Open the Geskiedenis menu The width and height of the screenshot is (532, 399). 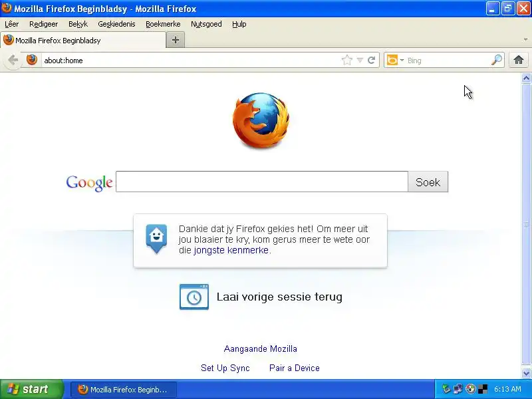[116, 24]
